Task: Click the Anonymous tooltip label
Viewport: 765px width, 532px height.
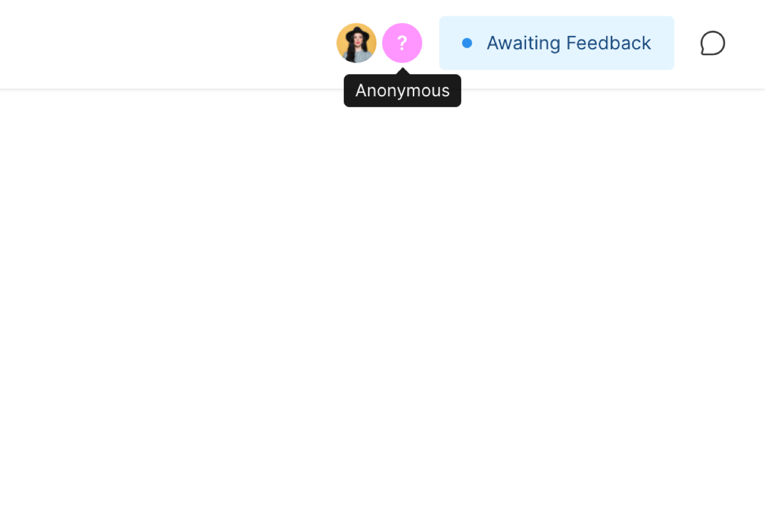Action: pos(403,90)
